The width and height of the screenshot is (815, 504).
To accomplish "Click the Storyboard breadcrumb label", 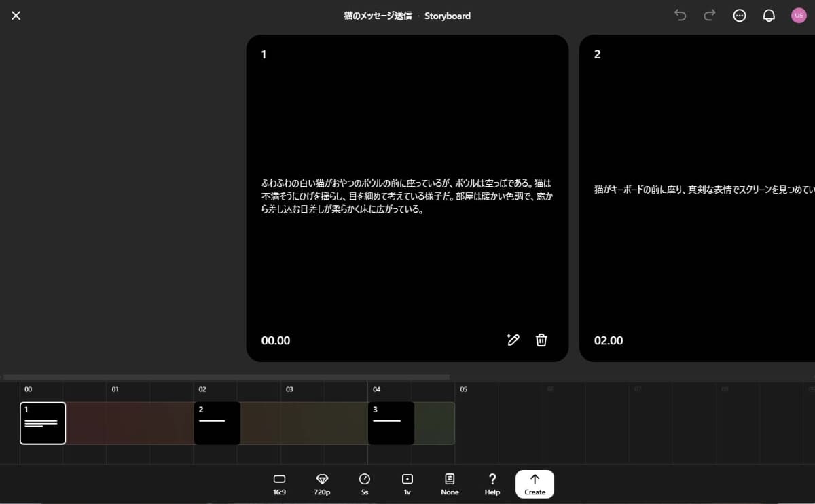I will coord(447,16).
